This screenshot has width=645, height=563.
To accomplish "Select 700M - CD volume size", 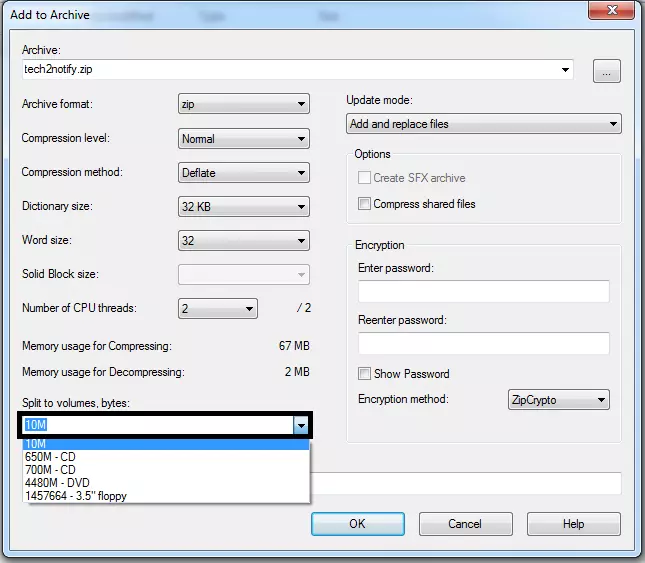I will 166,470.
